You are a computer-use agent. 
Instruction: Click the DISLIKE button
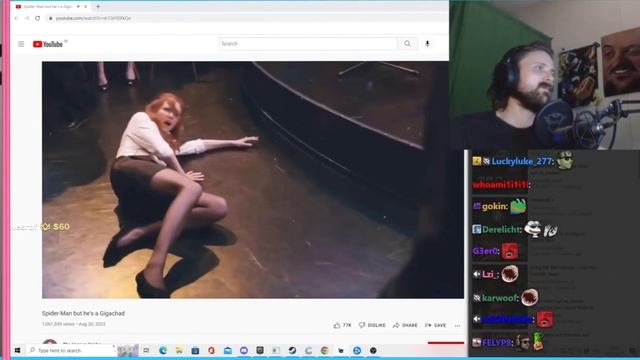click(x=372, y=325)
